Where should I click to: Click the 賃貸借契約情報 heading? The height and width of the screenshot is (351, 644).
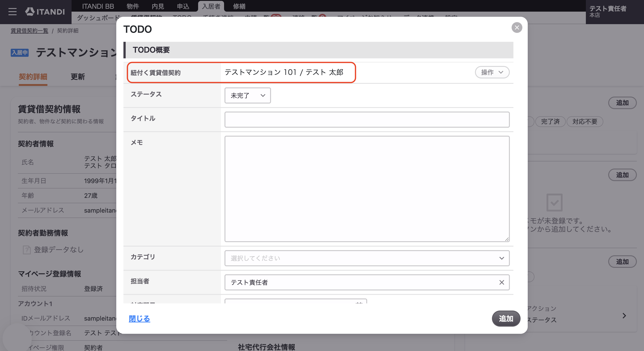(x=49, y=109)
